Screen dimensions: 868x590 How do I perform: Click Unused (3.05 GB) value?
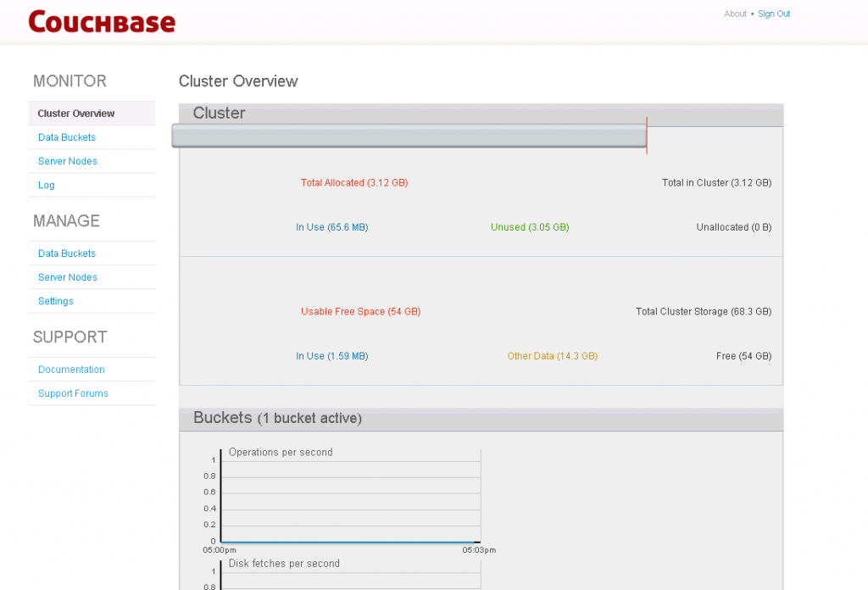point(530,227)
